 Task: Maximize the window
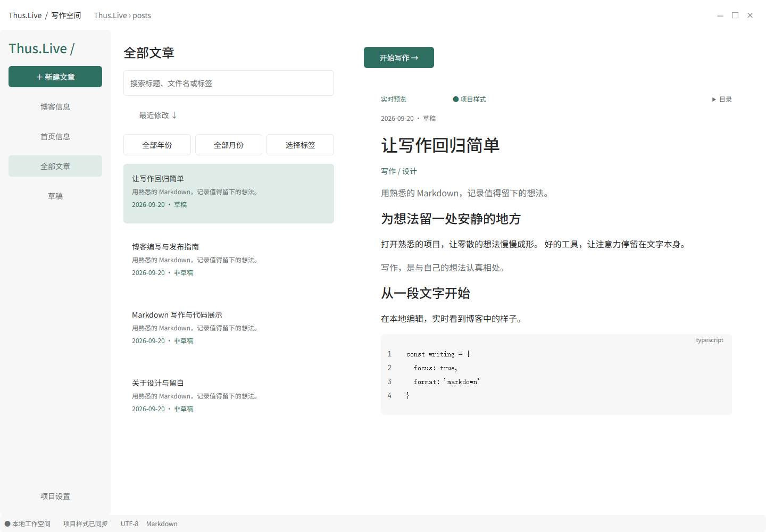pos(735,15)
